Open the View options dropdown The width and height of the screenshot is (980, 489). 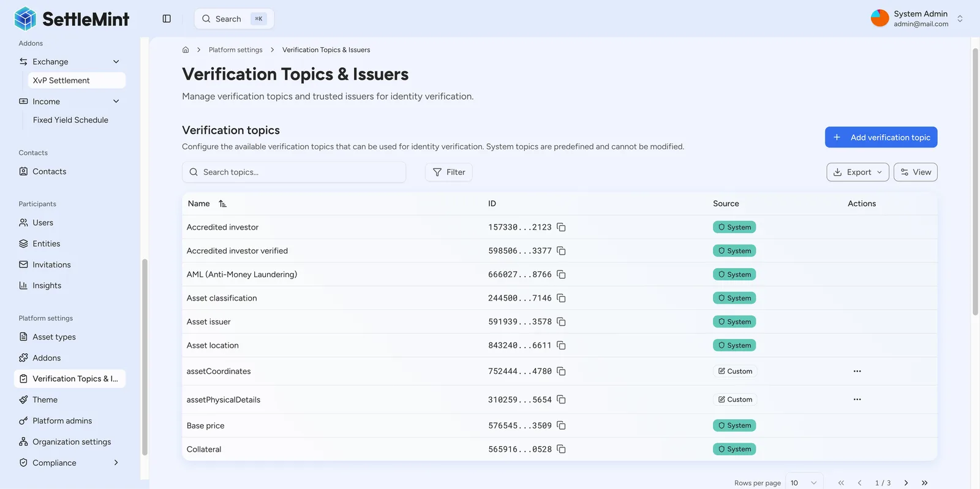916,172
